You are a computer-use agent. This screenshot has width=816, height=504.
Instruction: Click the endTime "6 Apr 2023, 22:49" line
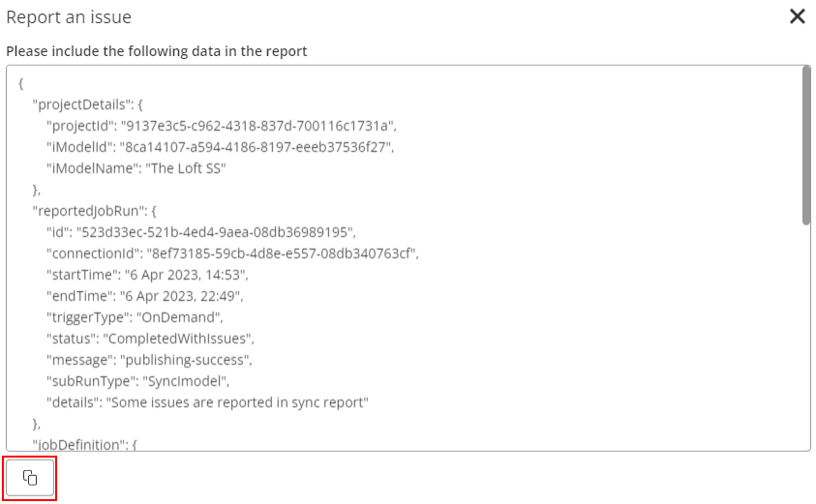tap(145, 296)
